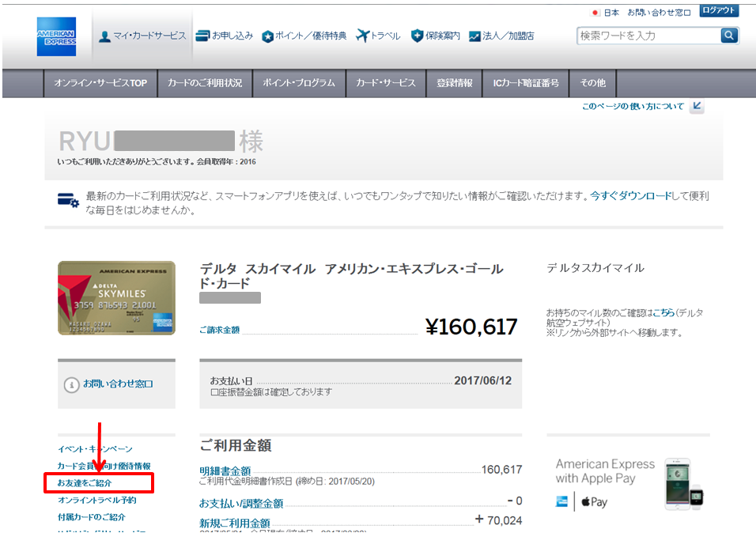This screenshot has width=756, height=533.
Task: Click お問い合わせ窓口 in left panel
Action: 118,384
